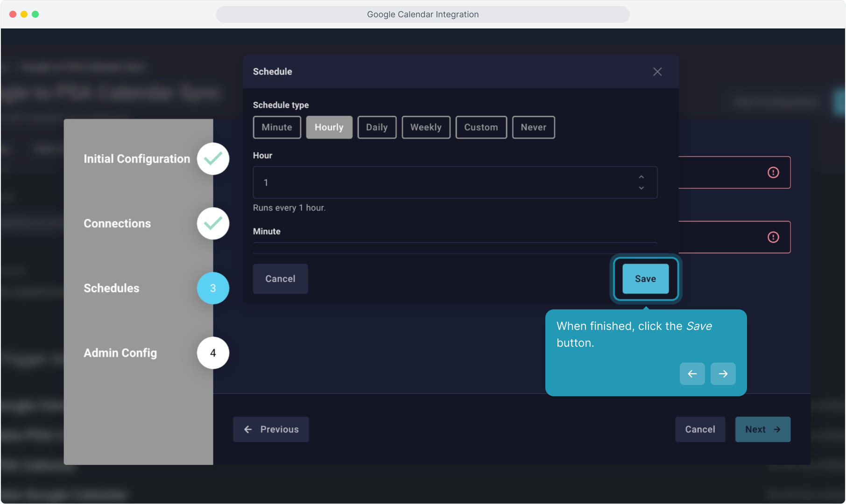Select the Admin Config step 4 circle
Viewport: 846px width, 504px height.
[213, 353]
